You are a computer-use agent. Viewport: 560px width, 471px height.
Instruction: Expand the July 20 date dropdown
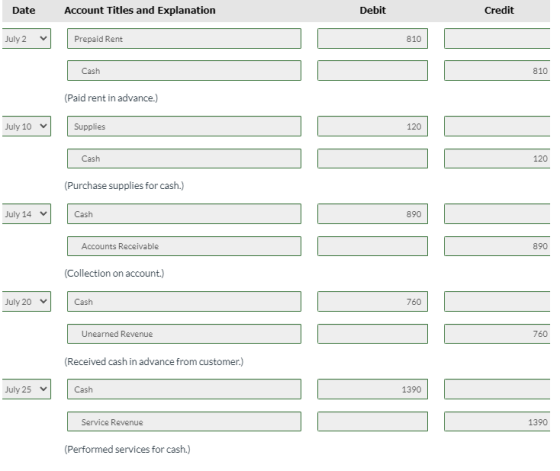coord(26,302)
